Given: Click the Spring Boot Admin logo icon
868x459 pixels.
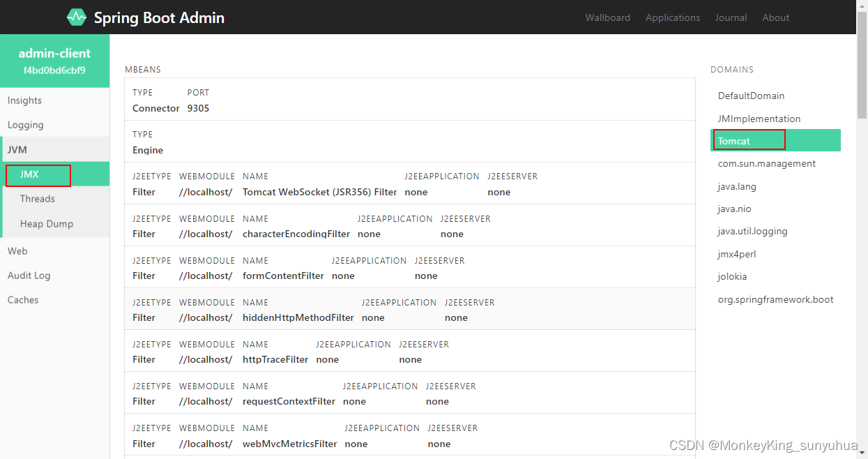Looking at the screenshot, I should pyautogui.click(x=77, y=17).
